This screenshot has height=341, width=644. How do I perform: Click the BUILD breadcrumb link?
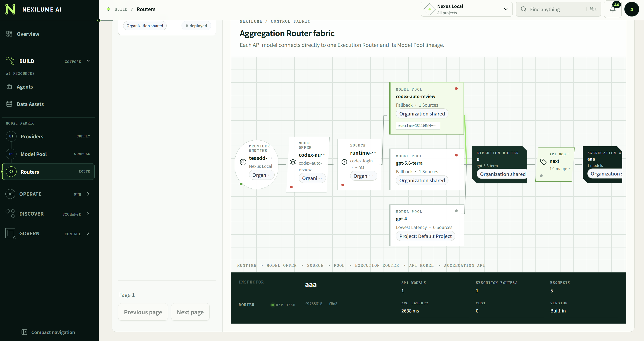121,9
